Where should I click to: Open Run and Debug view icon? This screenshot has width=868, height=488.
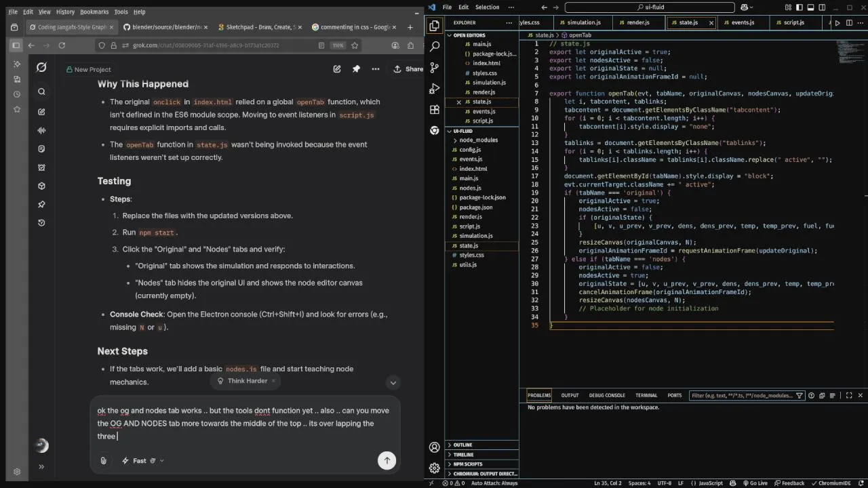[435, 89]
